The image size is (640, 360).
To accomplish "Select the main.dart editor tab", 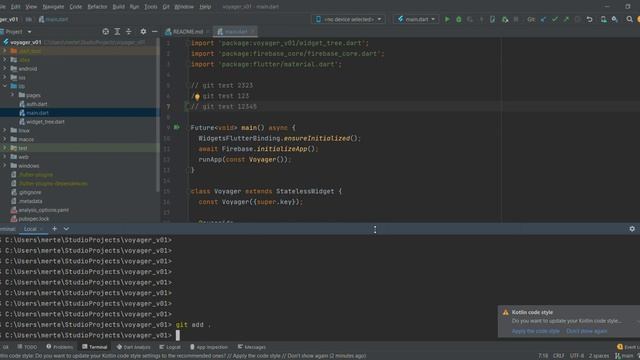I will tap(236, 31).
